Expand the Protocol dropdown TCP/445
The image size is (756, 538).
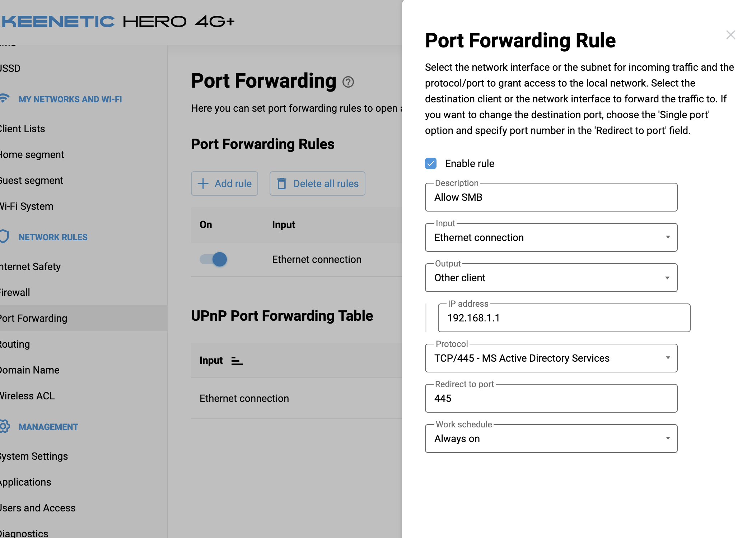tap(551, 358)
